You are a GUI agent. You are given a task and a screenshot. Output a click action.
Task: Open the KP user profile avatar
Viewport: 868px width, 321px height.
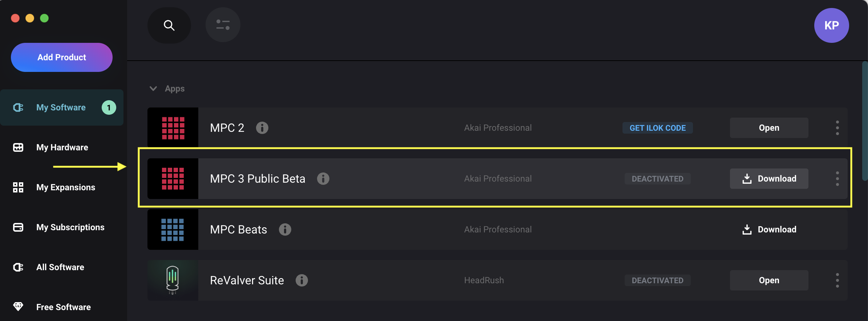pos(831,25)
